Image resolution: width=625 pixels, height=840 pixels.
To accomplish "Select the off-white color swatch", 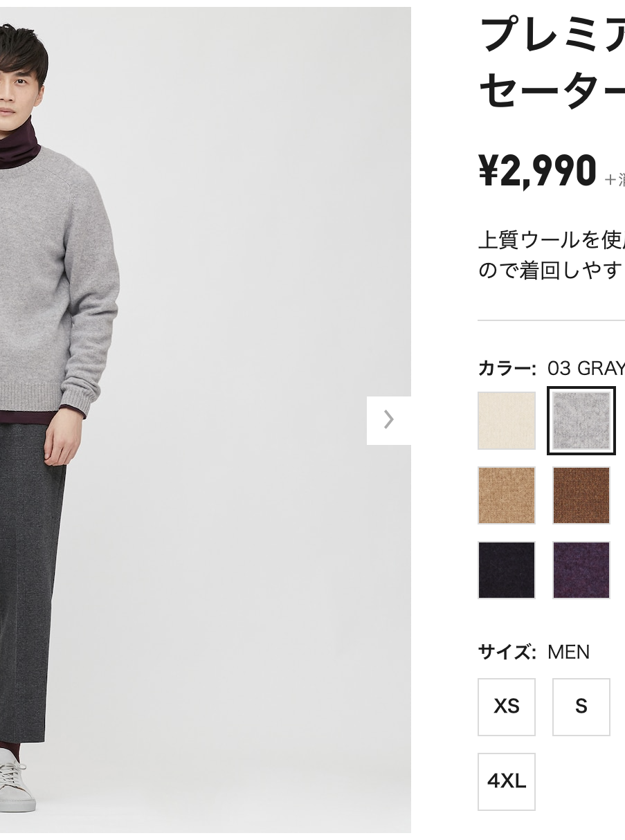I will 507,421.
